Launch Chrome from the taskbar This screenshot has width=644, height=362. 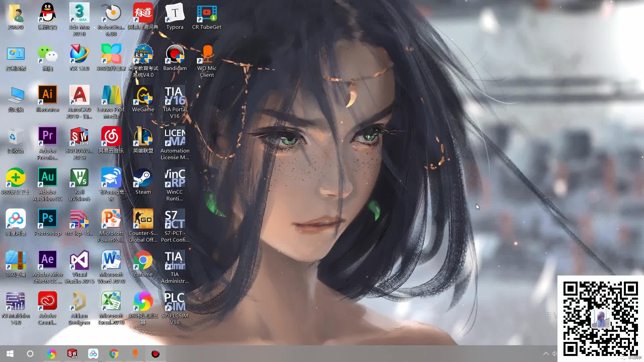114,354
